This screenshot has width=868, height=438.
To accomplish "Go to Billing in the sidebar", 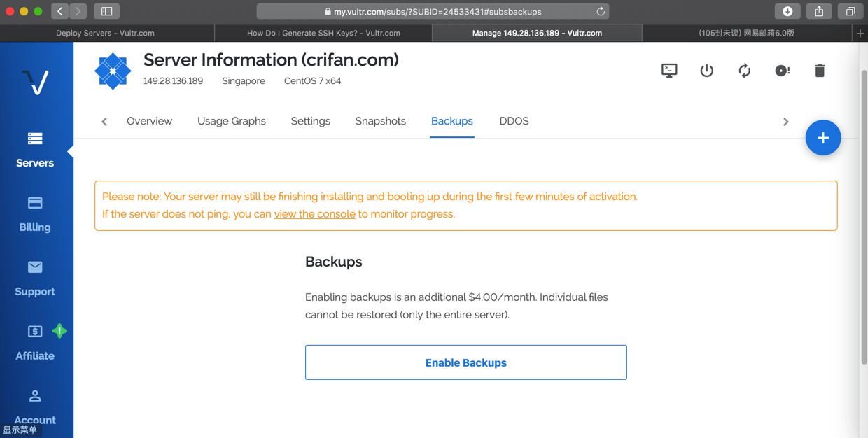I will (x=35, y=214).
